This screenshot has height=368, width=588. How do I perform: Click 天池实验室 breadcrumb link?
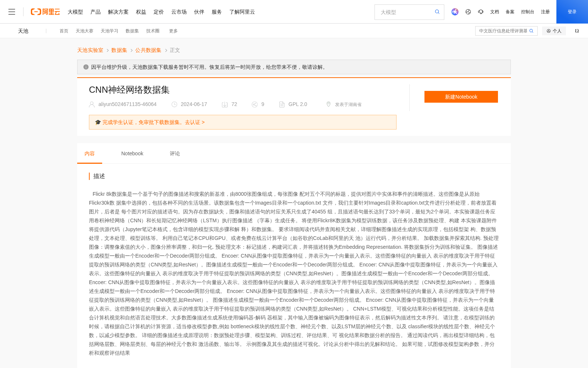pyautogui.click(x=90, y=50)
